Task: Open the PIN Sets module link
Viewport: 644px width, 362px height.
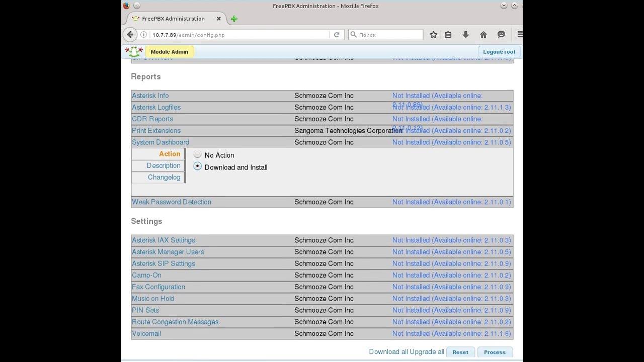Action: click(145, 310)
